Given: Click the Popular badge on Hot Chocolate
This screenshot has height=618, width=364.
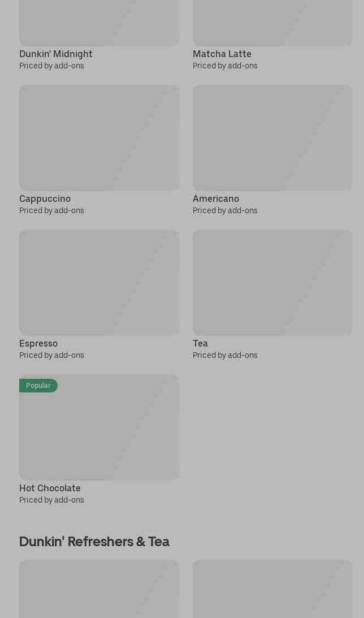Looking at the screenshot, I should pos(38,386).
